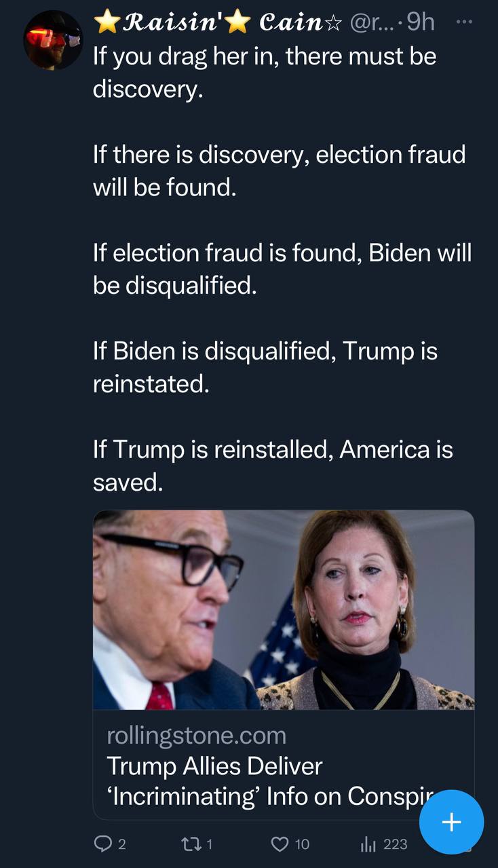The image size is (498, 868).
Task: Tap the 'If election fraud is found' paragraph
Action: [282, 269]
